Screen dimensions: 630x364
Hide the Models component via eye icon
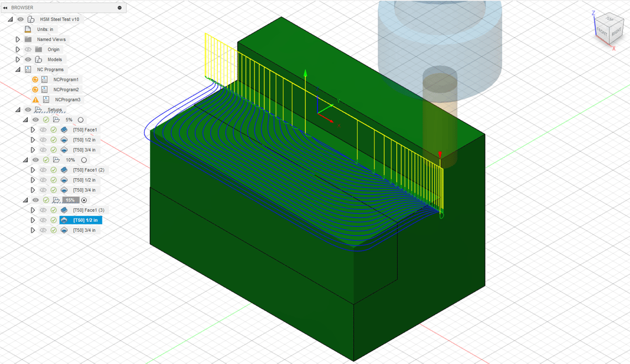click(x=28, y=60)
